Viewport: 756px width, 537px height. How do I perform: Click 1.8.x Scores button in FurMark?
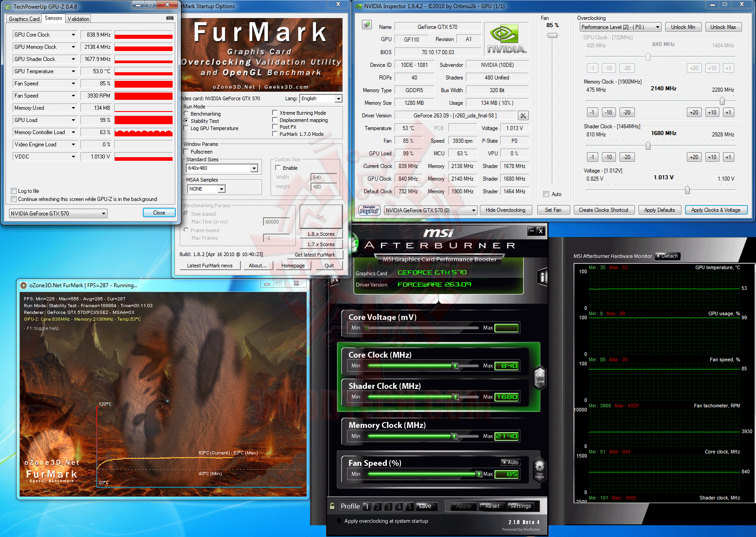click(x=321, y=234)
